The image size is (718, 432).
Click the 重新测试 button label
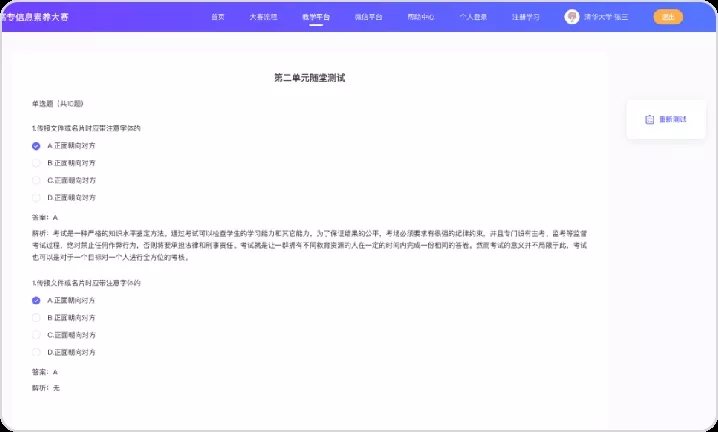click(x=673, y=119)
